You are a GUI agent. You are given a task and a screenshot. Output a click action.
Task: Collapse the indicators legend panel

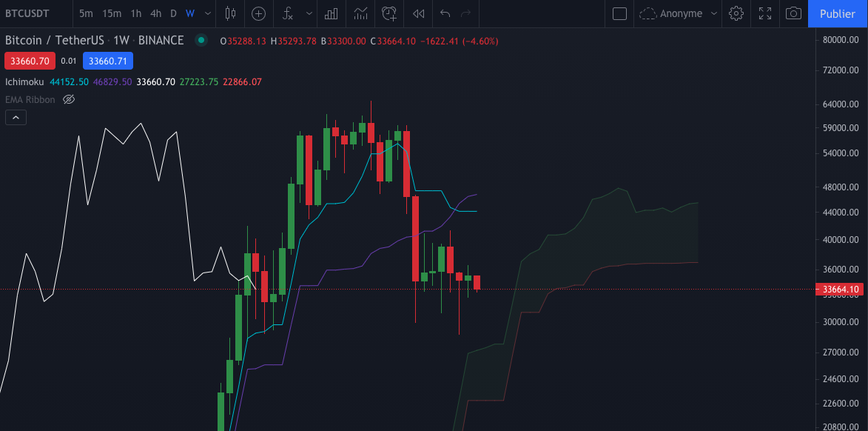click(x=16, y=117)
